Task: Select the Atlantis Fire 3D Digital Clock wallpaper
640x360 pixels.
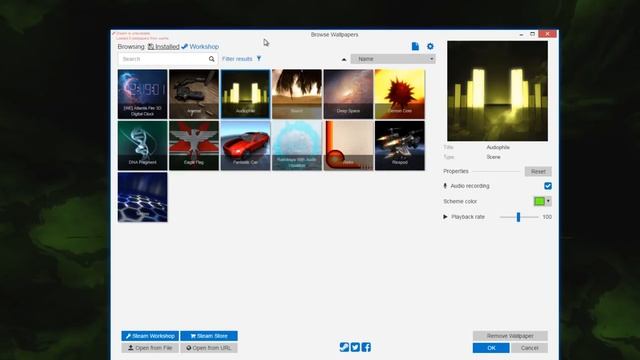Action: pyautogui.click(x=142, y=94)
